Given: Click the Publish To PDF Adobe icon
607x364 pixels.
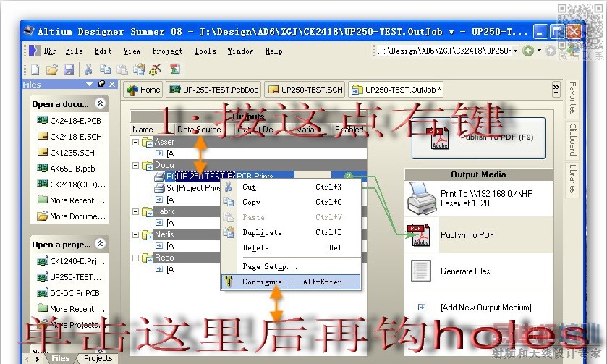Looking at the screenshot, I should tap(417, 235).
